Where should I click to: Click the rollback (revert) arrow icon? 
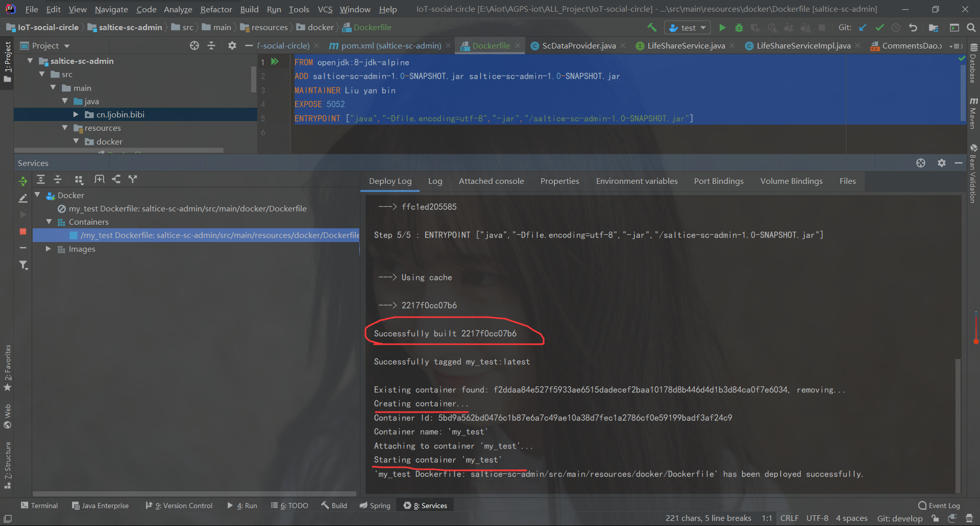[913, 28]
